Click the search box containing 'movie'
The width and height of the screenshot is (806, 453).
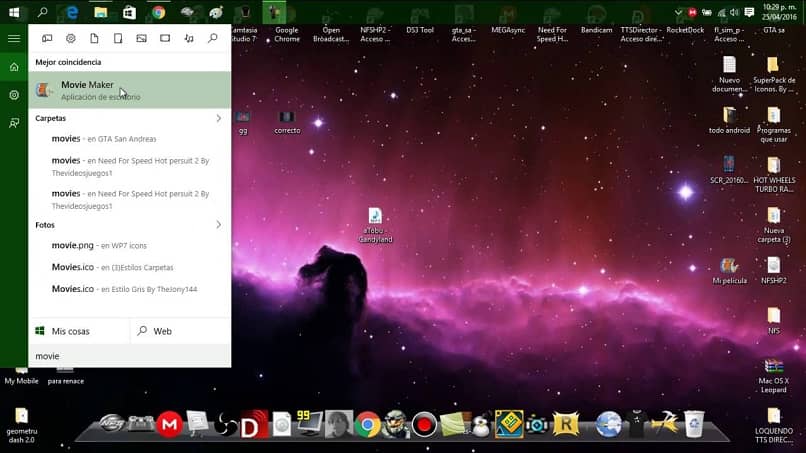point(130,356)
